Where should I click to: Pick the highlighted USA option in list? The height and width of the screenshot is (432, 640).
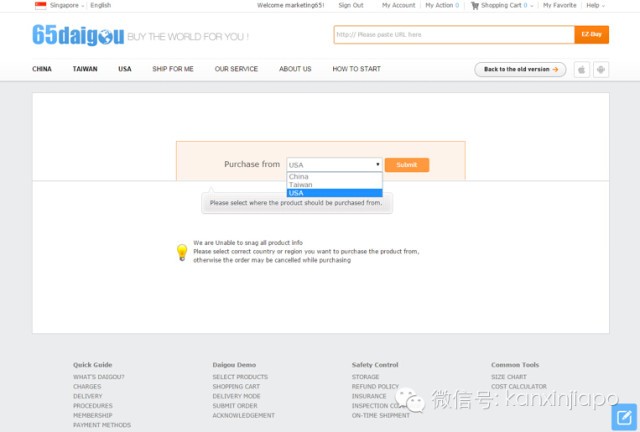(333, 193)
